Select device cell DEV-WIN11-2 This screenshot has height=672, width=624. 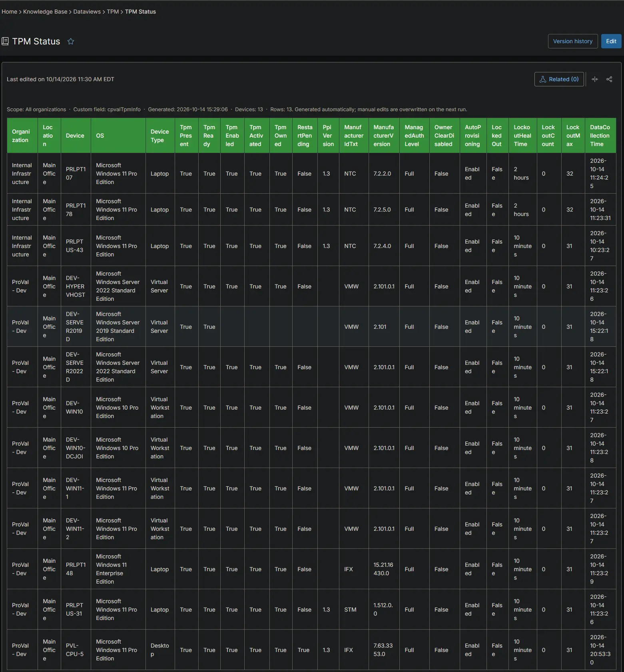click(76, 529)
